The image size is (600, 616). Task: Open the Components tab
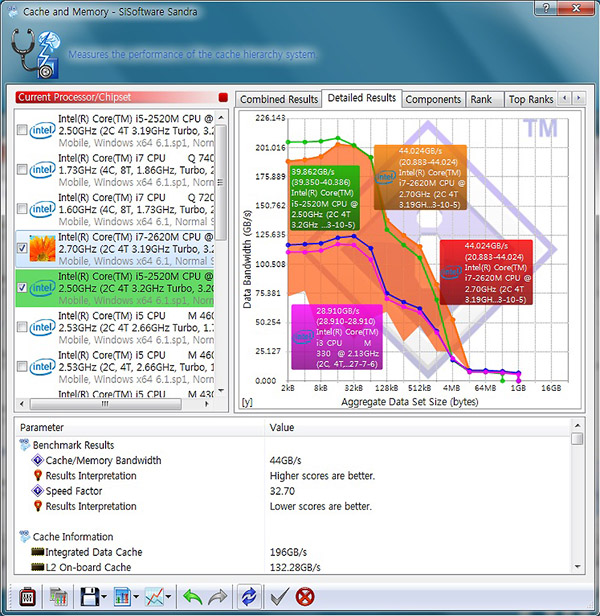(433, 99)
